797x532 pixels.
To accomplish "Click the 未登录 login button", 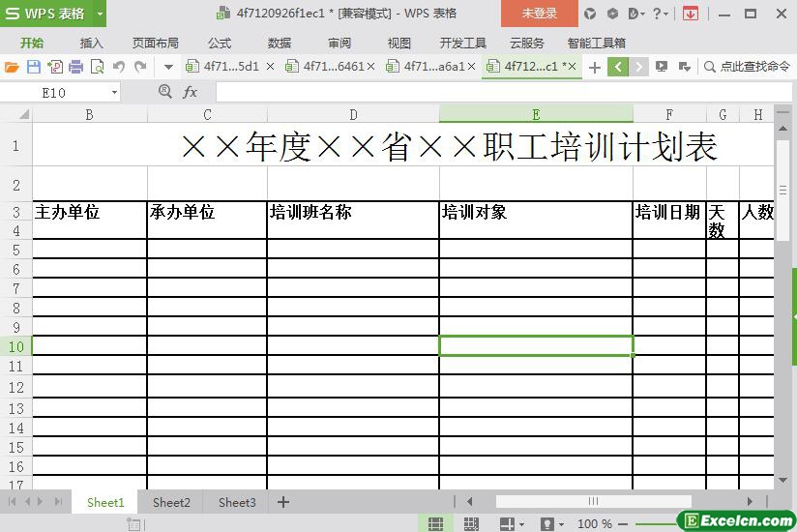I will 540,14.
